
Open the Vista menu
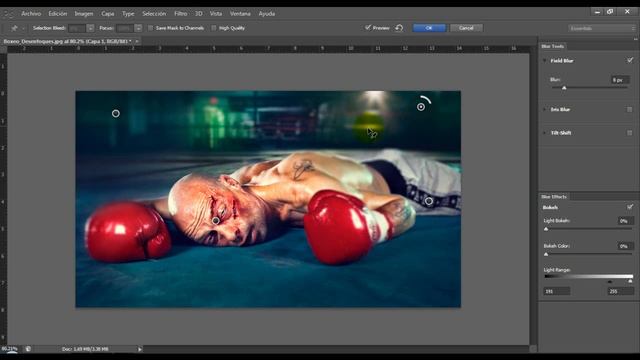click(x=216, y=13)
